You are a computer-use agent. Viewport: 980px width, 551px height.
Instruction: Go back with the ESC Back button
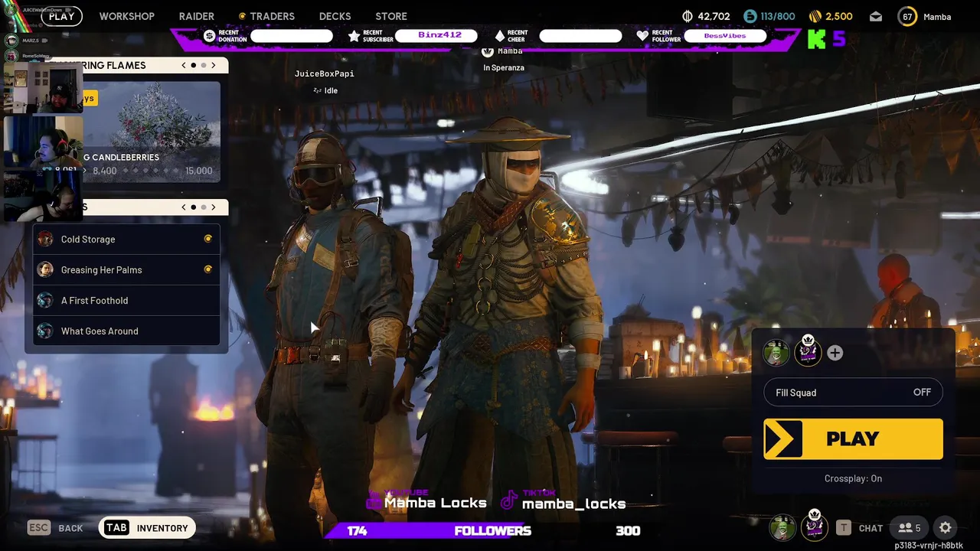55,528
